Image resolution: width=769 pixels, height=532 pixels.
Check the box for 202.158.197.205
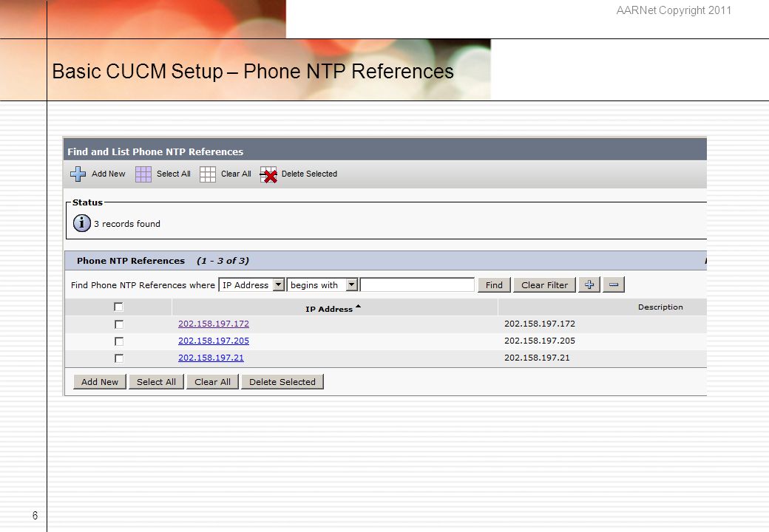coord(119,341)
